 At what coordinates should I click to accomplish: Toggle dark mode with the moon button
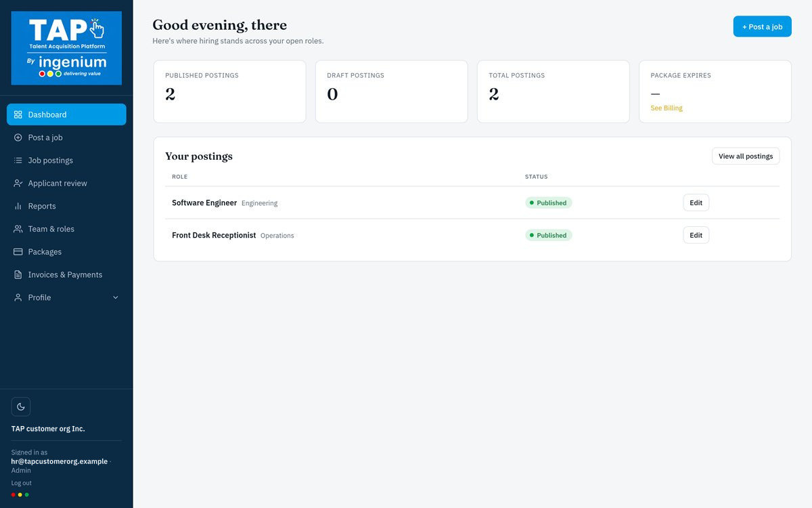coord(21,406)
